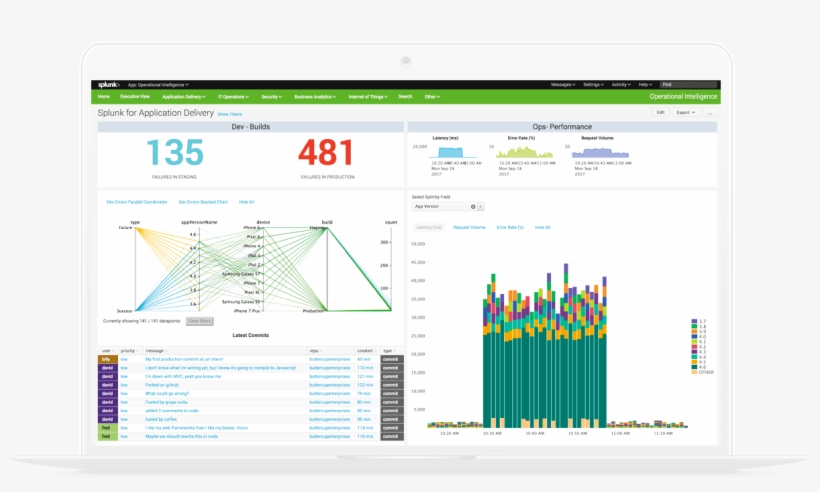This screenshot has height=492, width=820.
Task: Open 'added 2 comments to code.' message
Action: tap(172, 411)
